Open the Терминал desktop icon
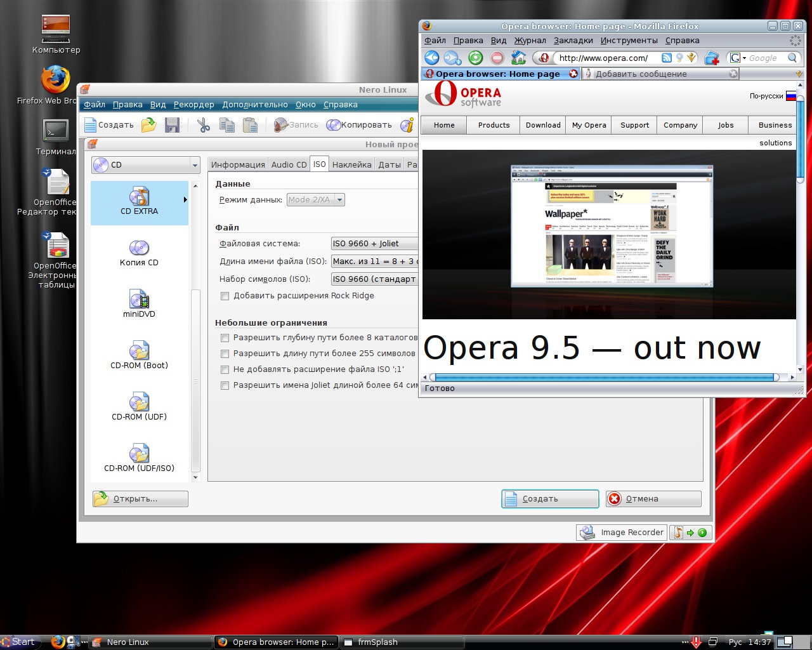Viewport: 812px width, 650px height. coord(56,136)
